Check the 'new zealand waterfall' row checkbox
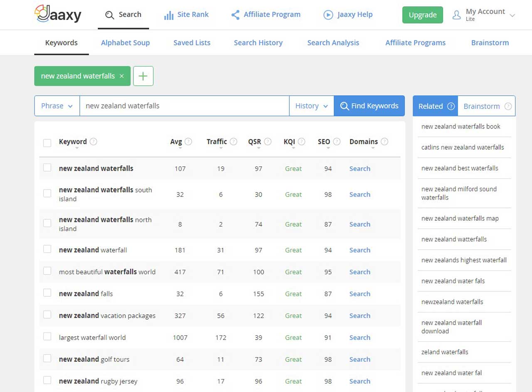 (47, 249)
